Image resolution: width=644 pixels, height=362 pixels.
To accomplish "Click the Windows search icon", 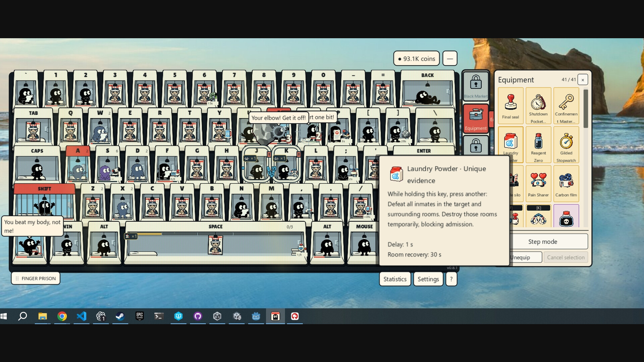I will pyautogui.click(x=22, y=316).
